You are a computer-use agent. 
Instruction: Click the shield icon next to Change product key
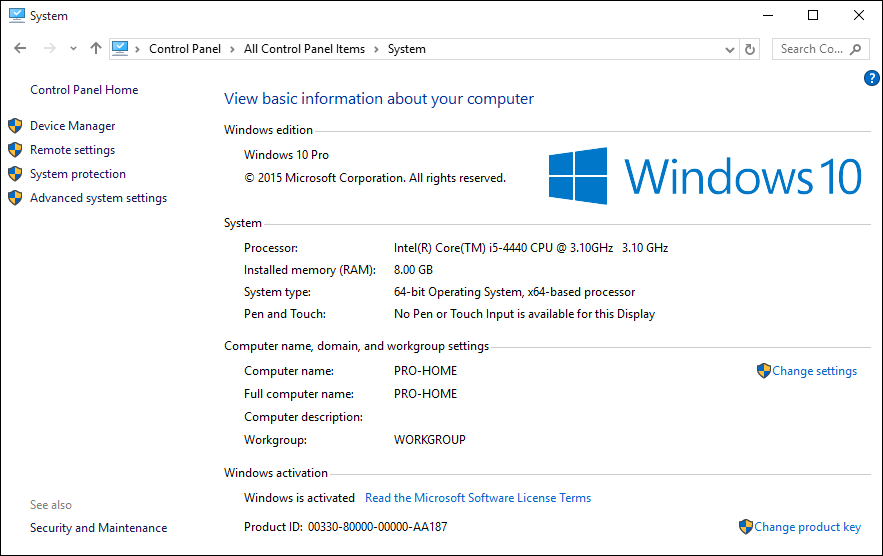click(746, 527)
